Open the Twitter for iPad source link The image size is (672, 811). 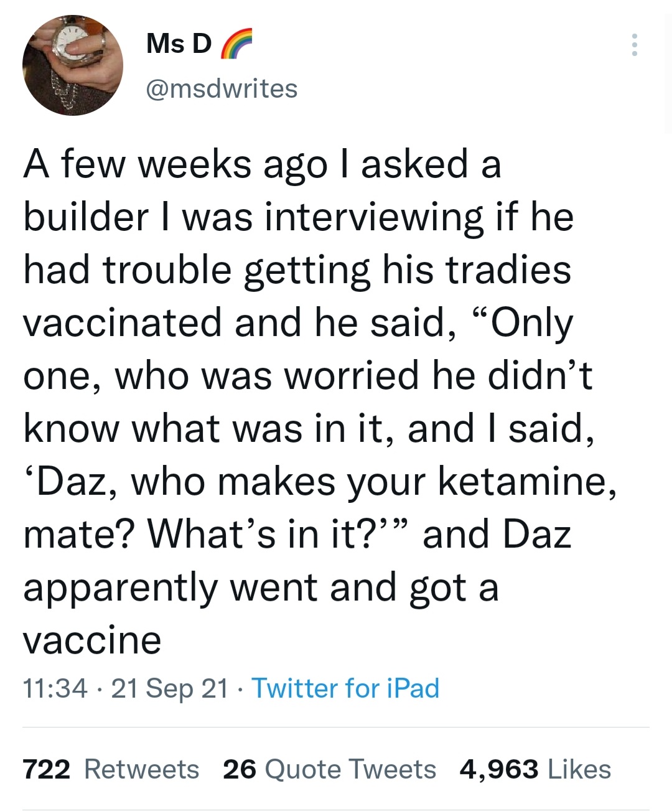click(x=345, y=688)
